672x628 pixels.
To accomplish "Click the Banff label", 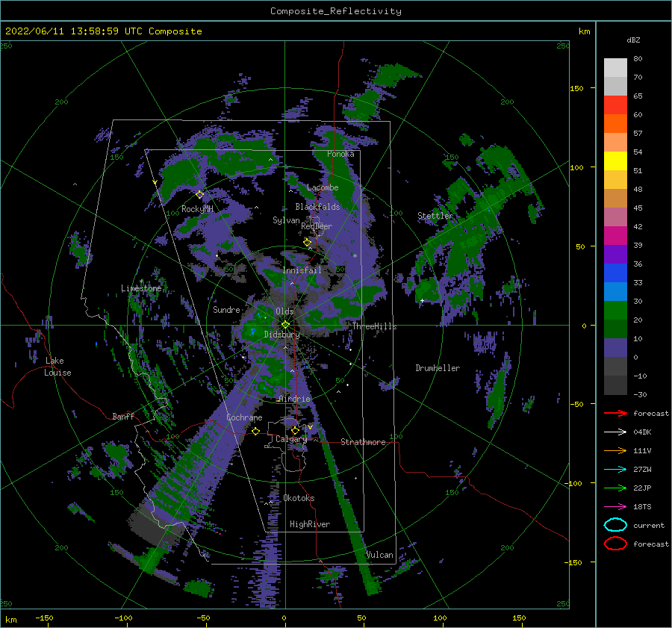I will click(x=123, y=416).
